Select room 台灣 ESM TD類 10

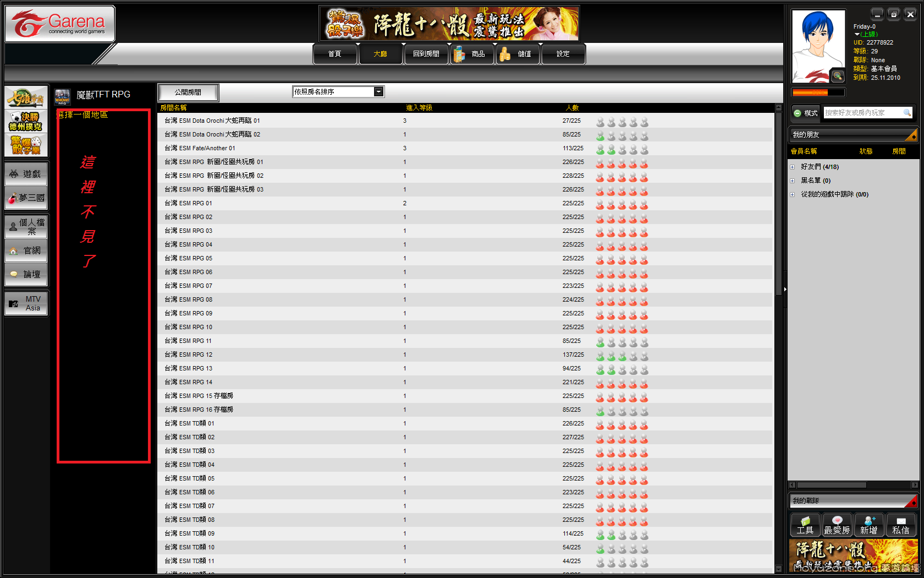465,547
